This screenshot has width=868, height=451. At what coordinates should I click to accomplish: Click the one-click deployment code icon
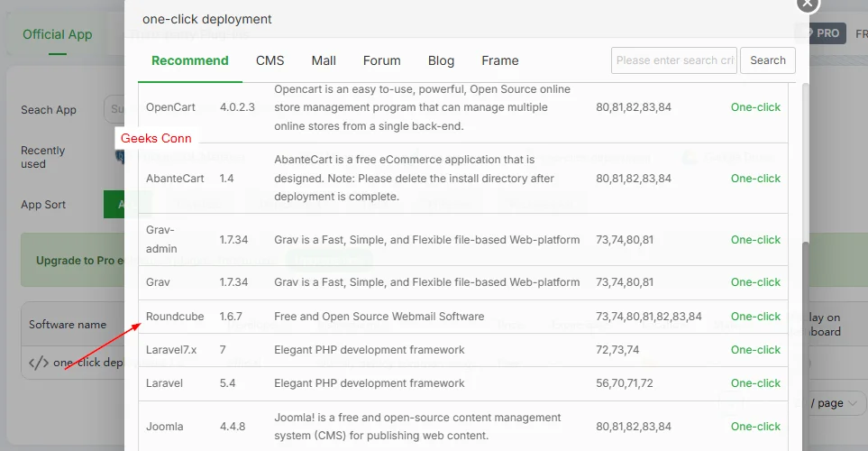pyautogui.click(x=39, y=364)
